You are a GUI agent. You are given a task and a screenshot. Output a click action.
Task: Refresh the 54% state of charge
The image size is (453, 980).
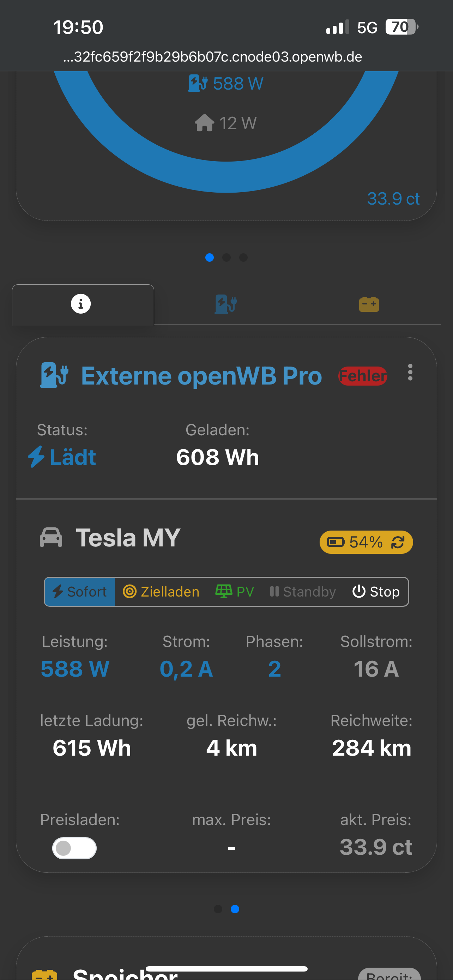pyautogui.click(x=398, y=542)
